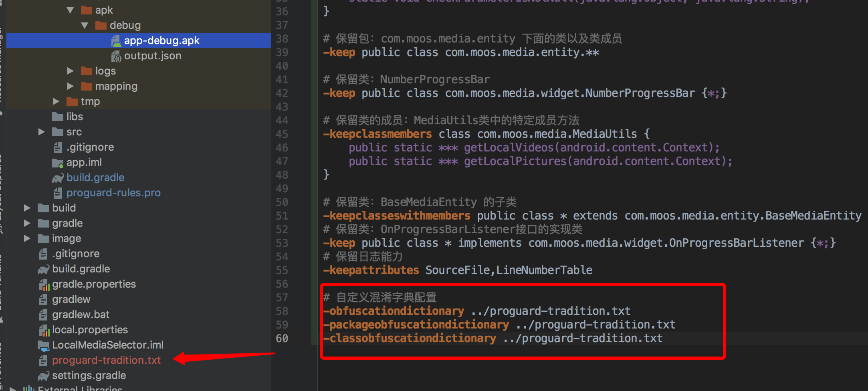
Task: Click '-keepattributes' on line 55
Action: click(x=371, y=270)
